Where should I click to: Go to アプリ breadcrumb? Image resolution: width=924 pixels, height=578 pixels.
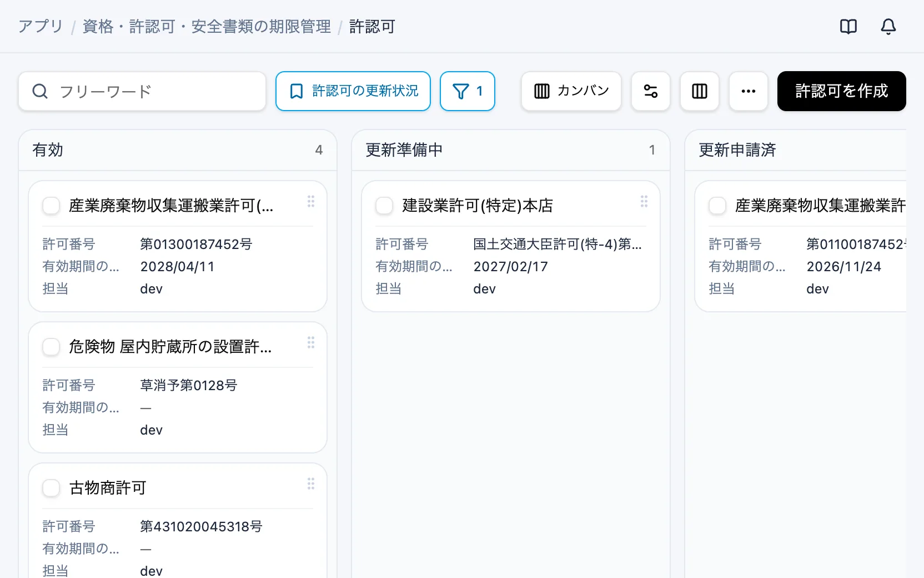pyautogui.click(x=41, y=27)
